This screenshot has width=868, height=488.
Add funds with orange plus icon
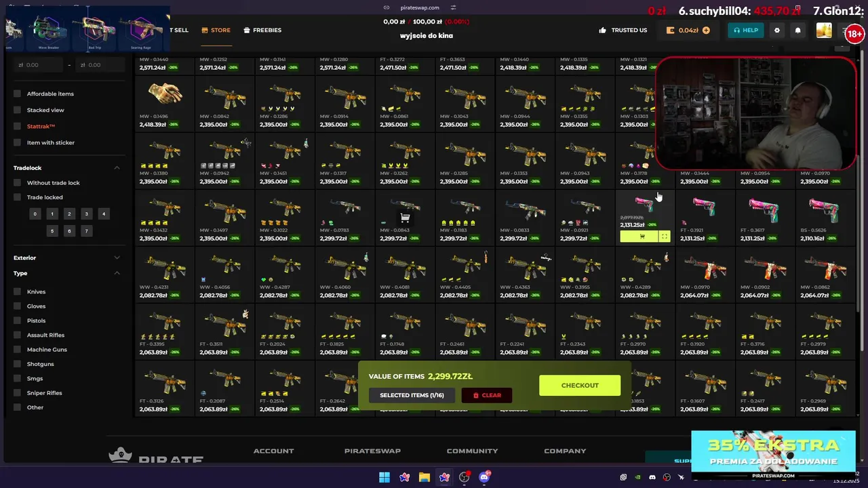[706, 30]
